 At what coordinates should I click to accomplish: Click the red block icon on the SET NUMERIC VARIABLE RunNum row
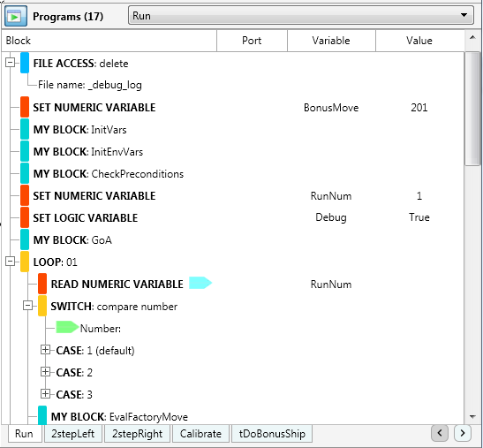pos(25,195)
